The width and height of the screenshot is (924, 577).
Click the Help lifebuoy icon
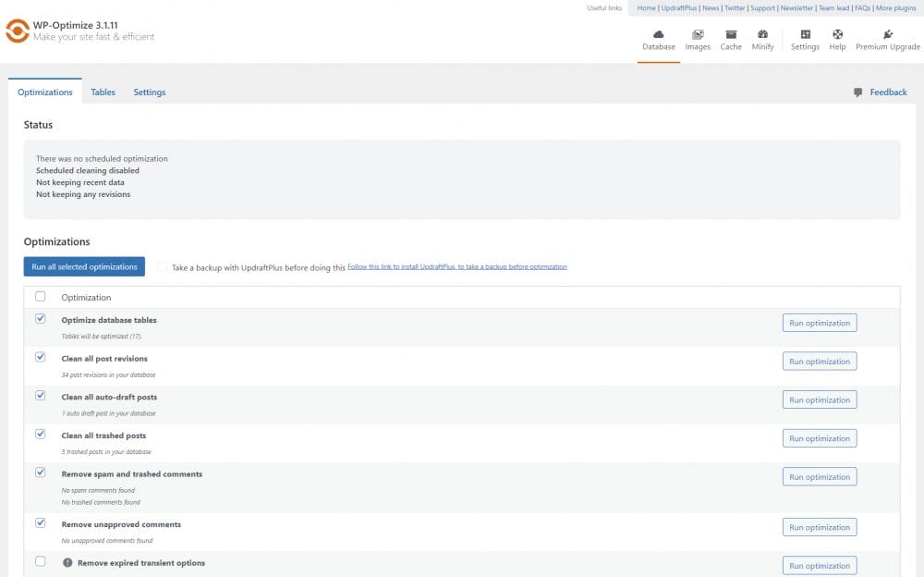point(837,34)
